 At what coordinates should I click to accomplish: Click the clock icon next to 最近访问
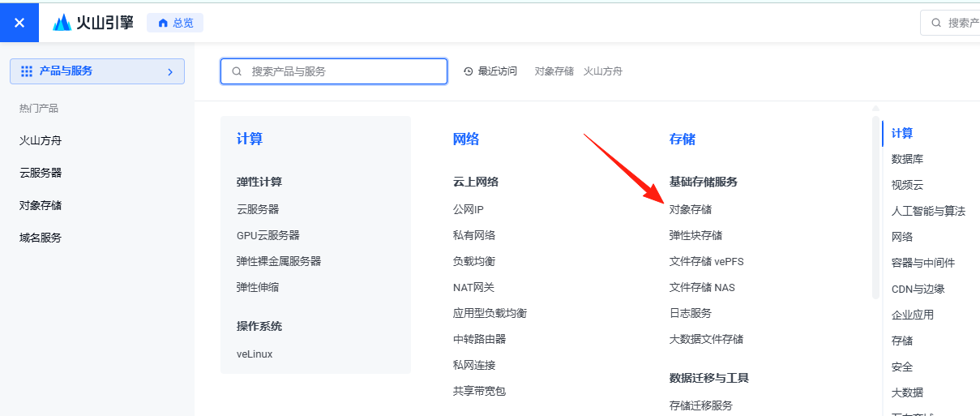tap(469, 71)
